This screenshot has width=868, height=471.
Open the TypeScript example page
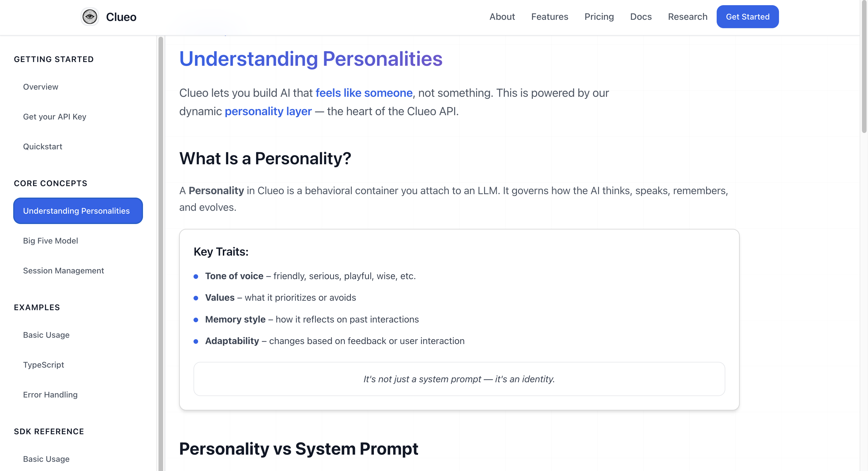43,365
